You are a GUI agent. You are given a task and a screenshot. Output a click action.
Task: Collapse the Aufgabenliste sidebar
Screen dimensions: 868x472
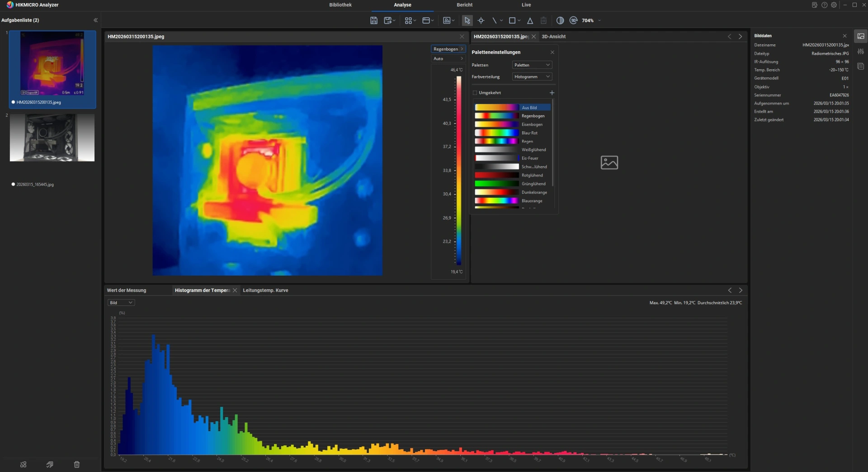tap(95, 20)
